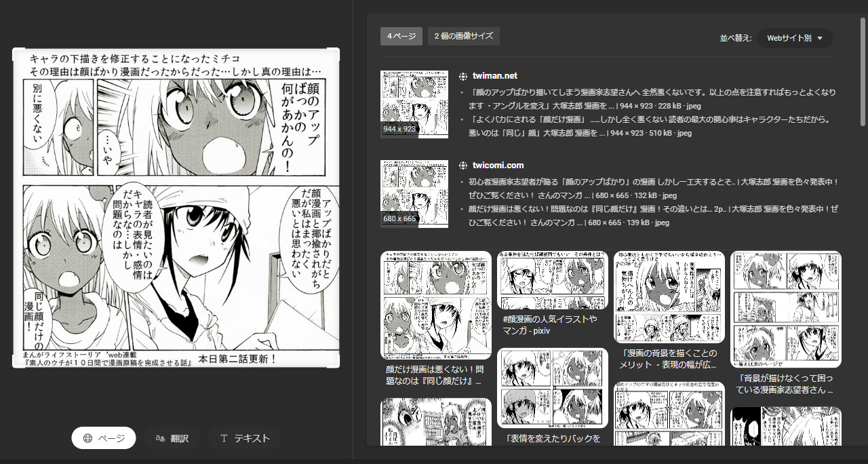Select the 2個の画像サイズ filter chip
Screen dimensions: 868x464
pyautogui.click(x=464, y=36)
